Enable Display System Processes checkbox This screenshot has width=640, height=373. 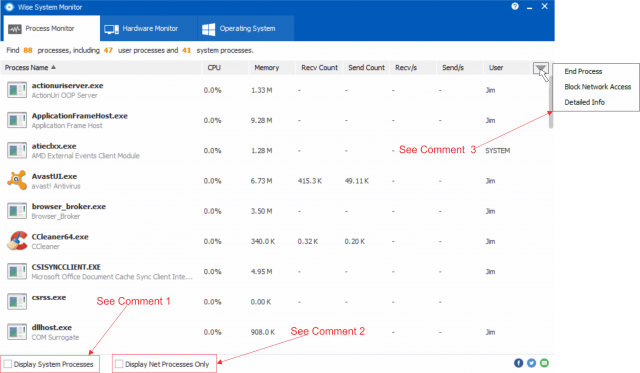coord(8,364)
